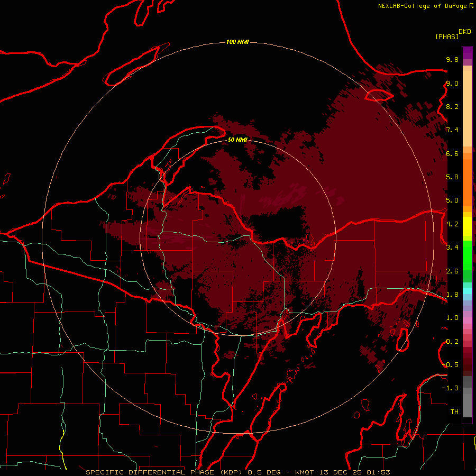Viewport: 476px width, 476px height.
Task: Click the 0.2 value on the color scale
Action: coord(452,341)
